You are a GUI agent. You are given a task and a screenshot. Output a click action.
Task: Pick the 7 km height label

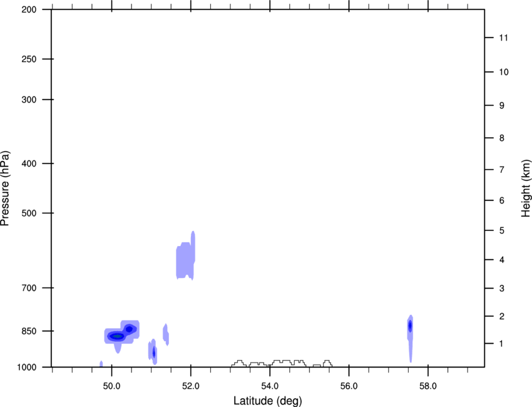pos(502,170)
